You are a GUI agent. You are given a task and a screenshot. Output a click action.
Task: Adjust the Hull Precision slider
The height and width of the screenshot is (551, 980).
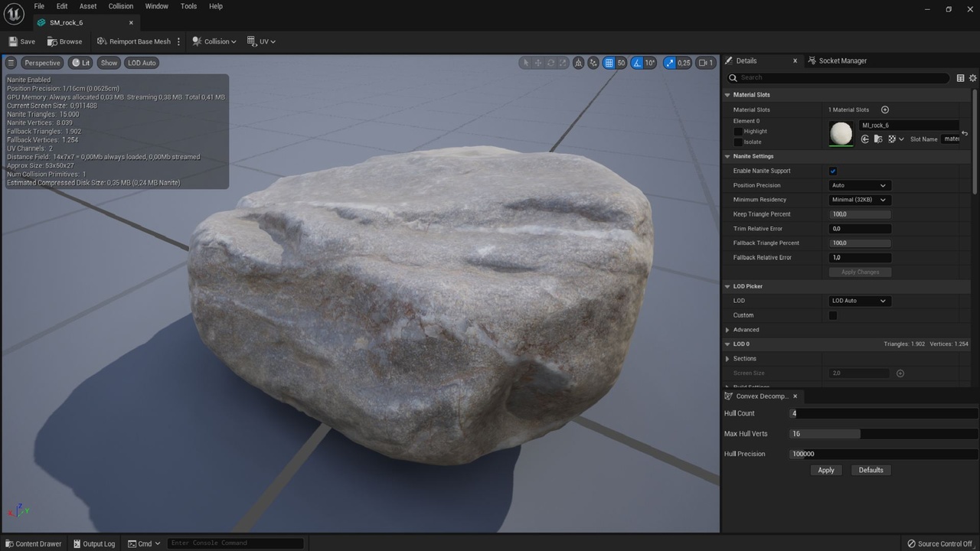coord(884,454)
